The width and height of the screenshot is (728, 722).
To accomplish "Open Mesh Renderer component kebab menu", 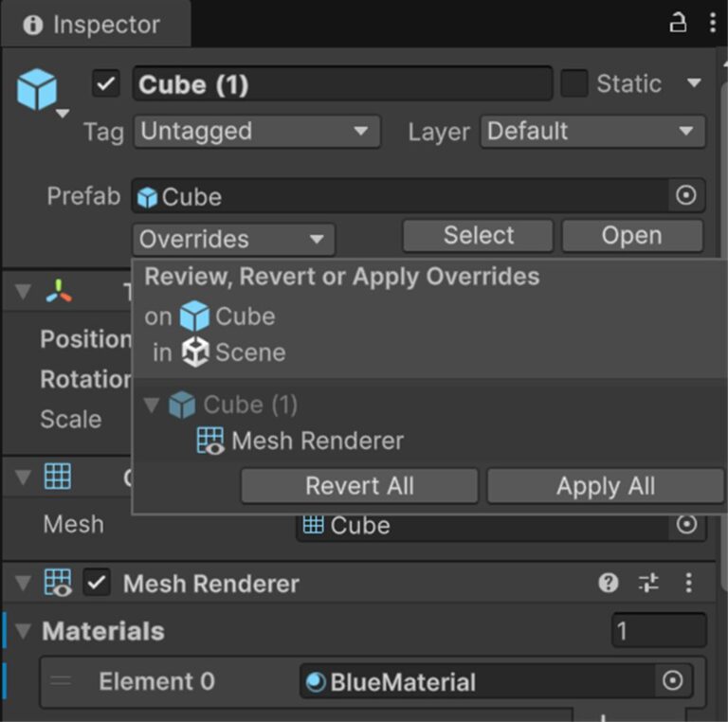I will click(x=688, y=583).
